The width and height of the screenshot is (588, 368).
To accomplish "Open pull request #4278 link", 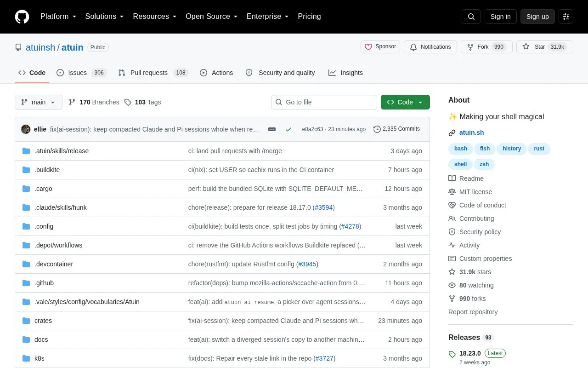I will click(x=350, y=226).
